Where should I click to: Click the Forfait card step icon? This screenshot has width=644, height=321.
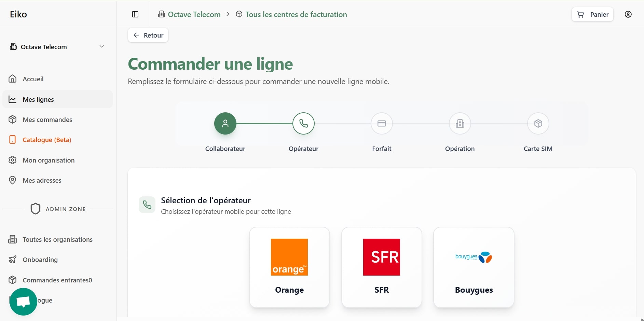(382, 123)
